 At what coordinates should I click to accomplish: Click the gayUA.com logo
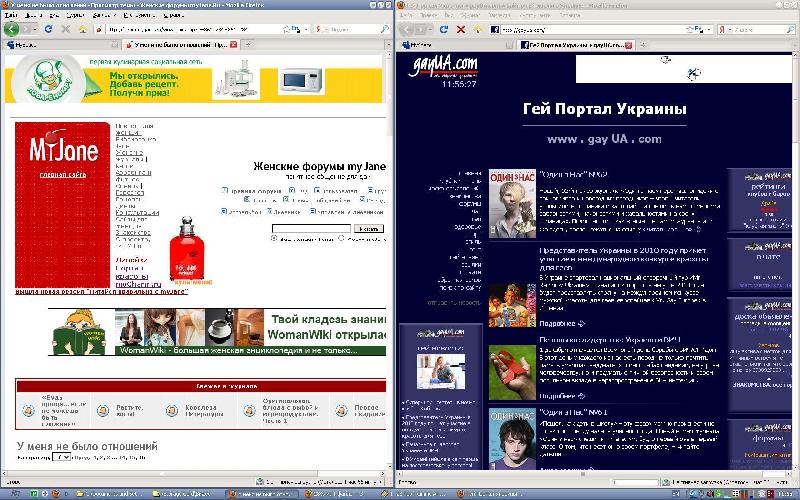(x=443, y=65)
